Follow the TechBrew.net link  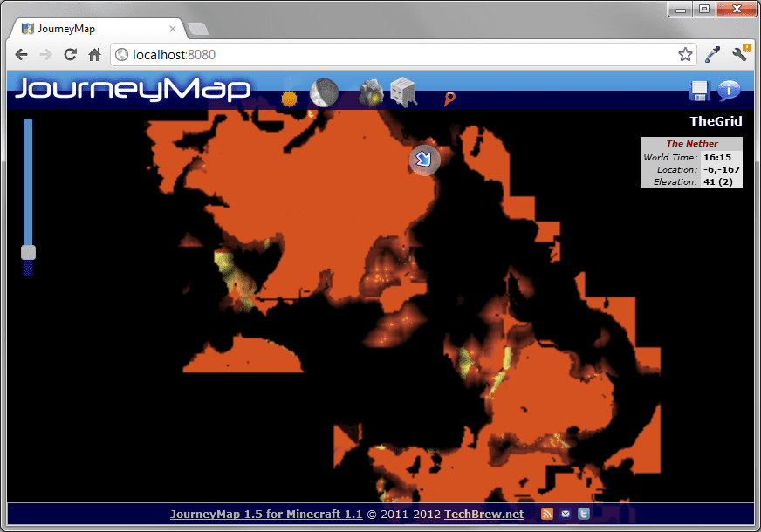point(483,515)
